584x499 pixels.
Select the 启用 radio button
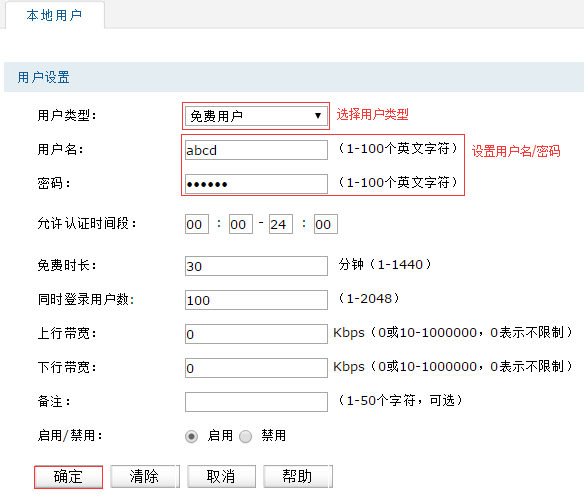[x=191, y=436]
